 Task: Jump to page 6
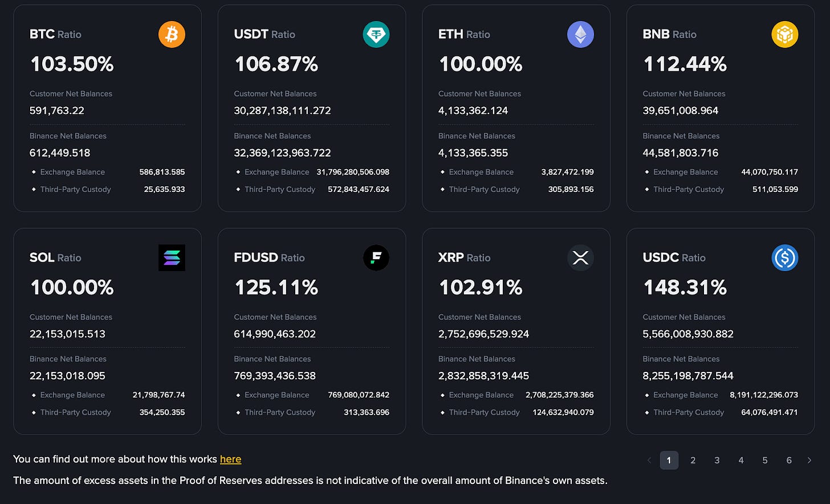tap(789, 460)
